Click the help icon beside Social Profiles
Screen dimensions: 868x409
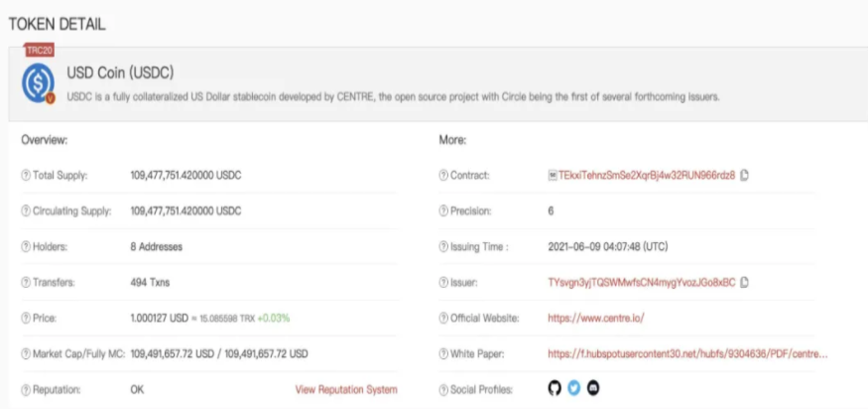pos(443,389)
